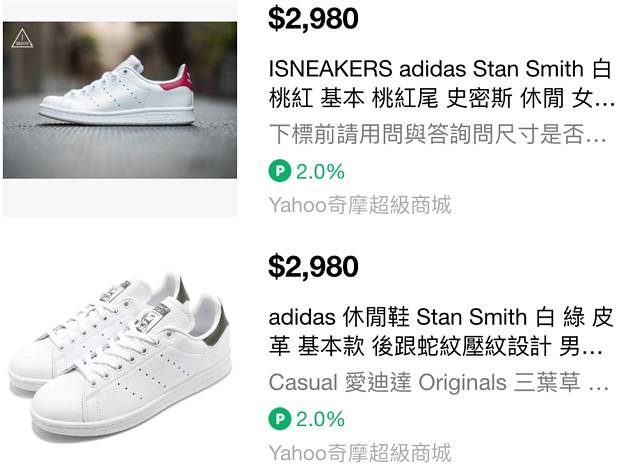Click second item's 2.0% reward percentage
The height and width of the screenshot is (472, 644).
pyautogui.click(x=320, y=419)
